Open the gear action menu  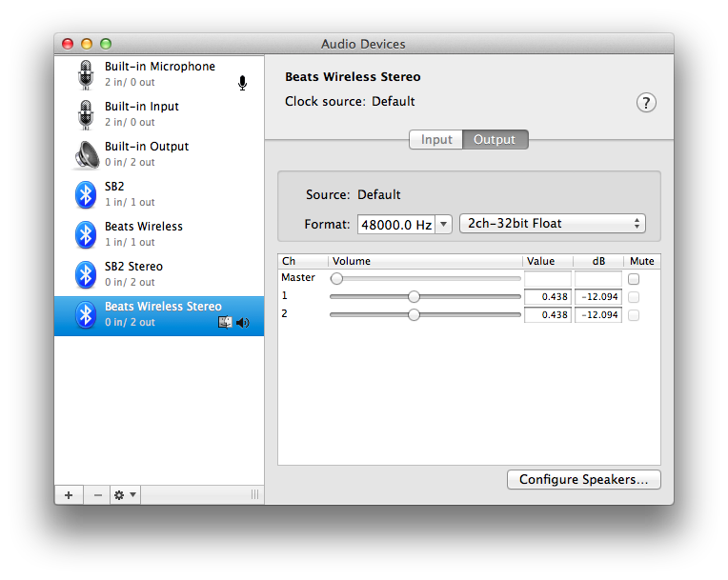[x=126, y=495]
